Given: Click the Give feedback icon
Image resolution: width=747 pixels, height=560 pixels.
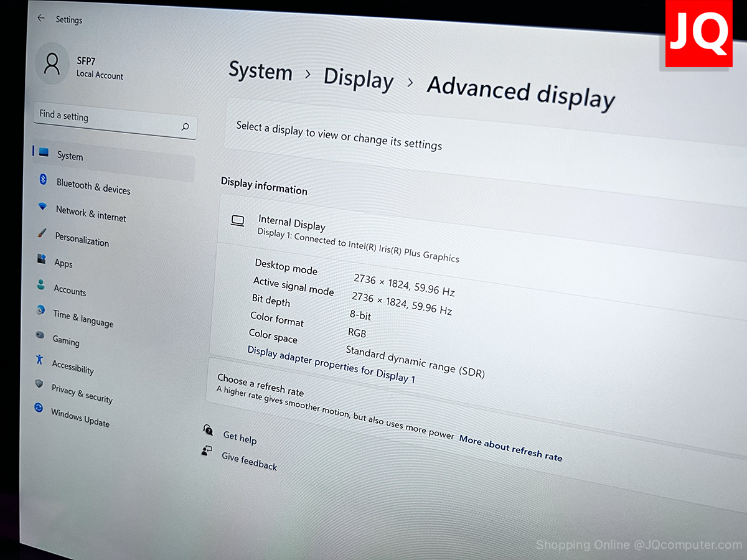Looking at the screenshot, I should [x=207, y=450].
